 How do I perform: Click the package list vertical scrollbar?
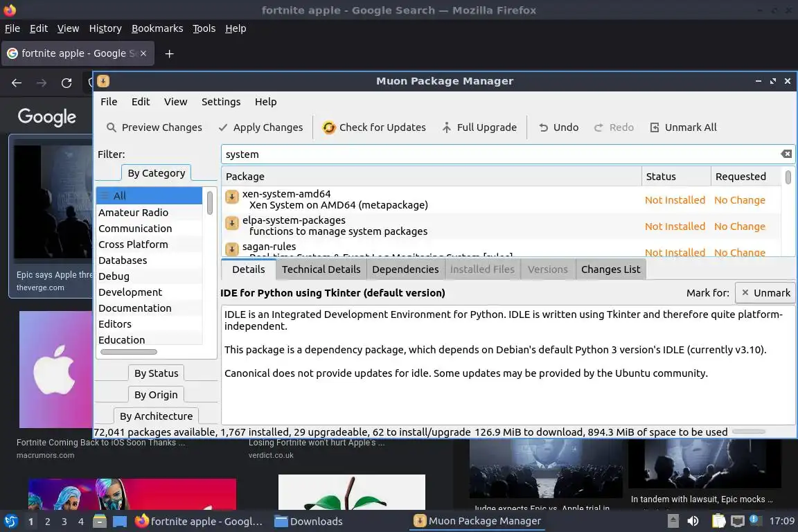(x=788, y=177)
